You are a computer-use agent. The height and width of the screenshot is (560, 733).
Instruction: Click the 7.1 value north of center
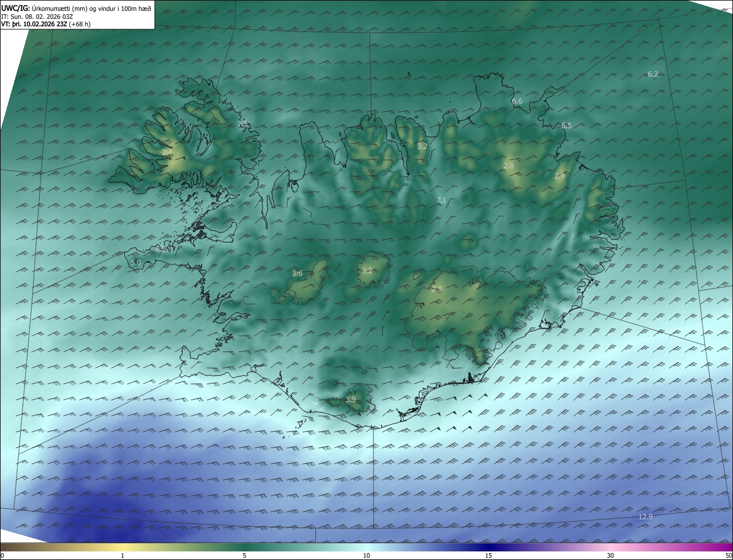coord(442,200)
